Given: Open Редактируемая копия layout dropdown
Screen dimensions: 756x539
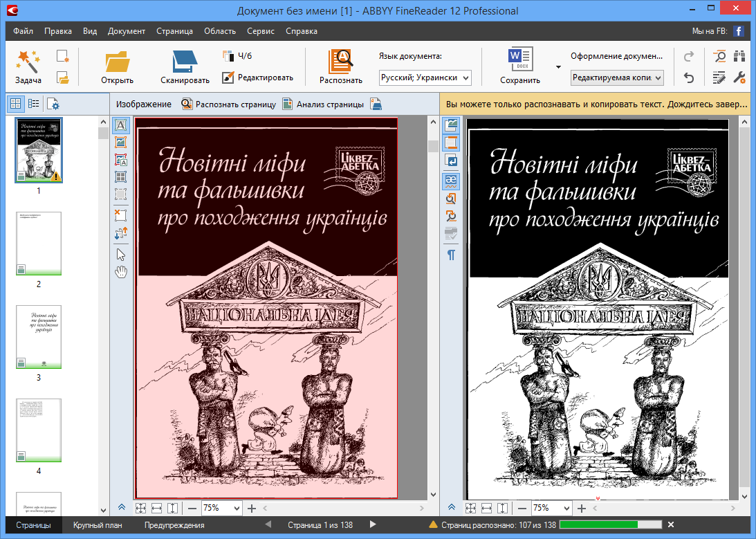Looking at the screenshot, I should click(x=617, y=77).
